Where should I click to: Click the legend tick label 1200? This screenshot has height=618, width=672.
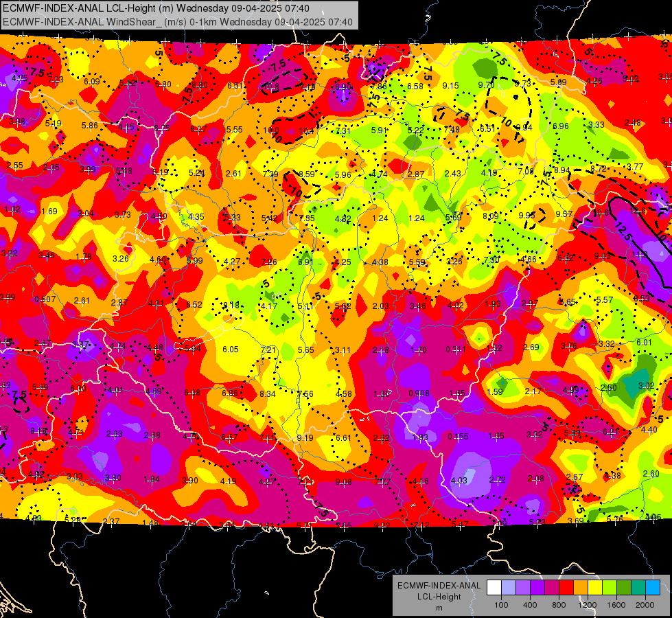point(588,605)
